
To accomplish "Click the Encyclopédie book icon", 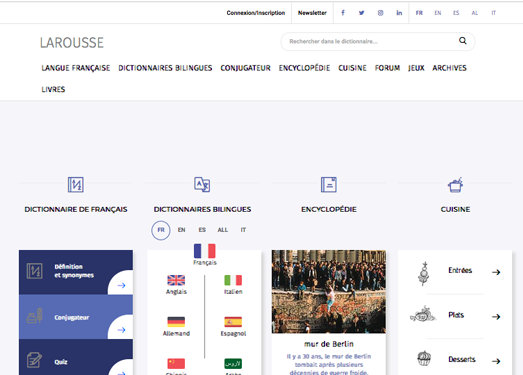I will tap(329, 184).
